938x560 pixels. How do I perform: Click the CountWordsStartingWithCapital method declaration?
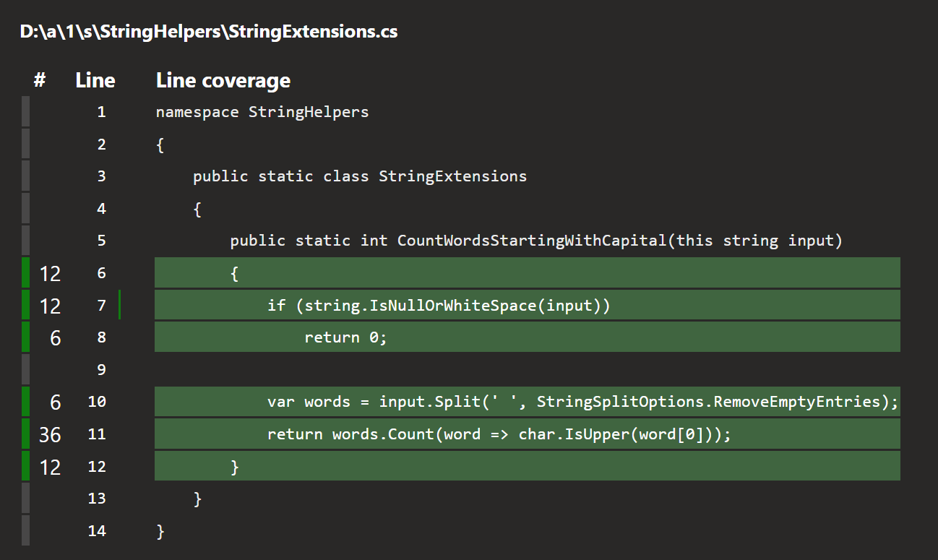(x=536, y=241)
